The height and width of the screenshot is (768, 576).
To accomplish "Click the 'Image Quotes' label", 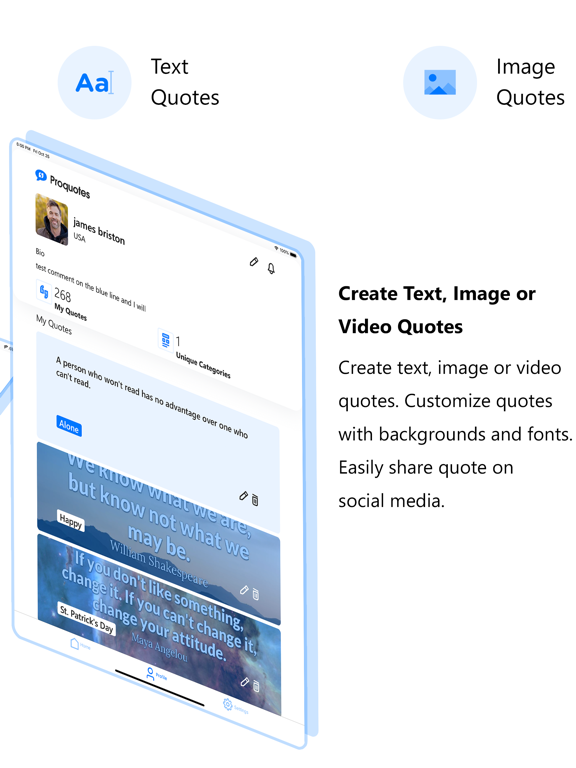I will pos(530,82).
